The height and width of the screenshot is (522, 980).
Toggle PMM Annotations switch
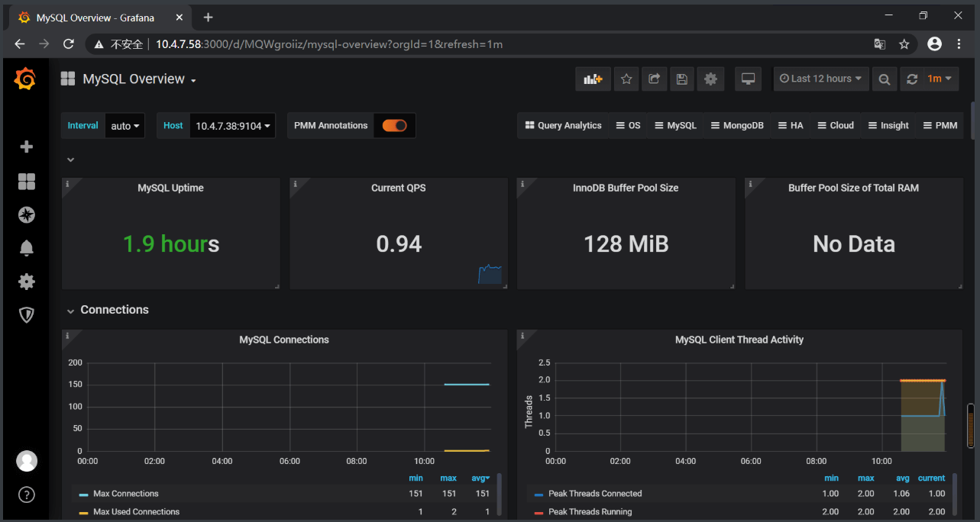(x=395, y=125)
